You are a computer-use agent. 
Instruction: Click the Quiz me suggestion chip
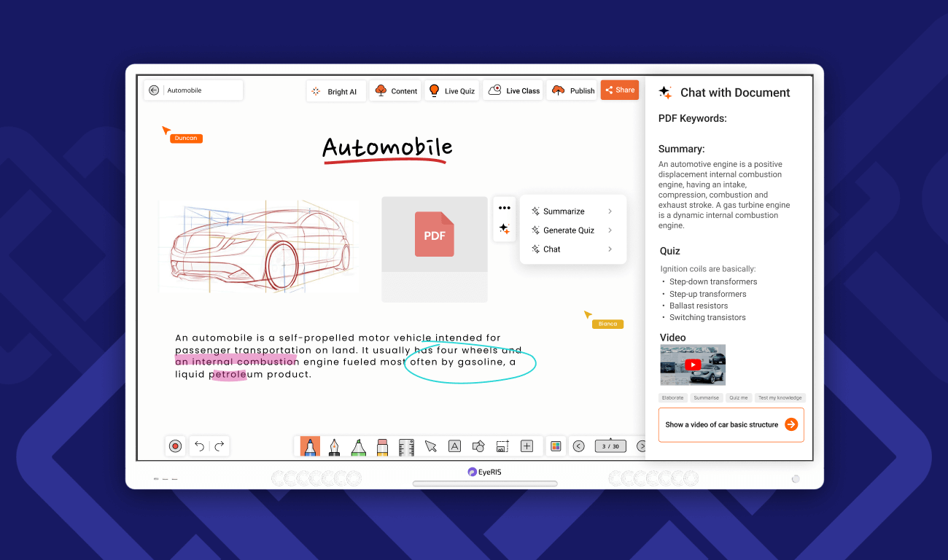tap(739, 398)
